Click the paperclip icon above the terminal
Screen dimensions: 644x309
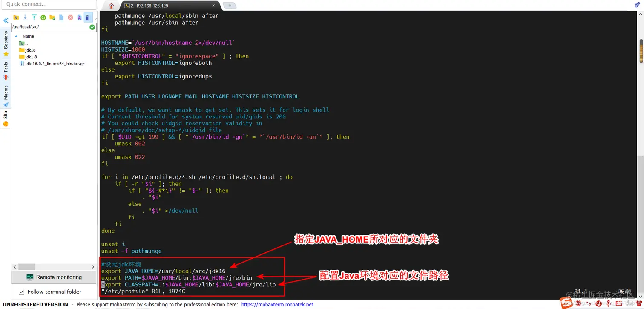click(637, 5)
